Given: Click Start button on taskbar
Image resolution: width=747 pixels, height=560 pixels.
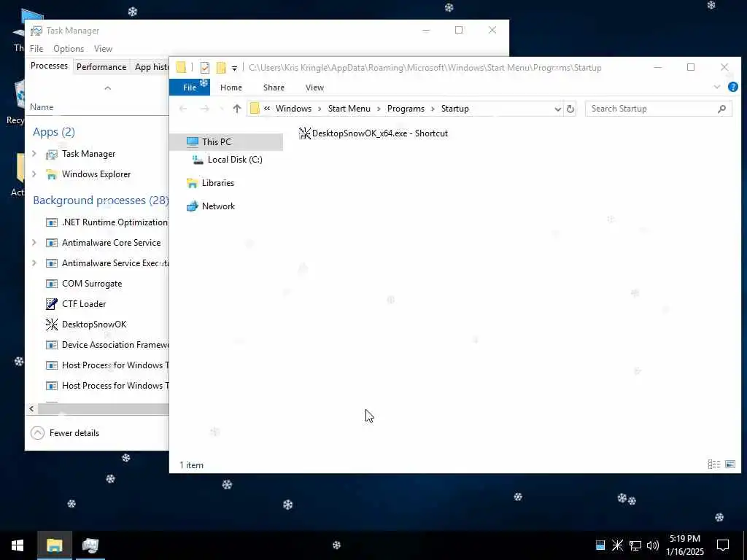Looking at the screenshot, I should (18, 545).
